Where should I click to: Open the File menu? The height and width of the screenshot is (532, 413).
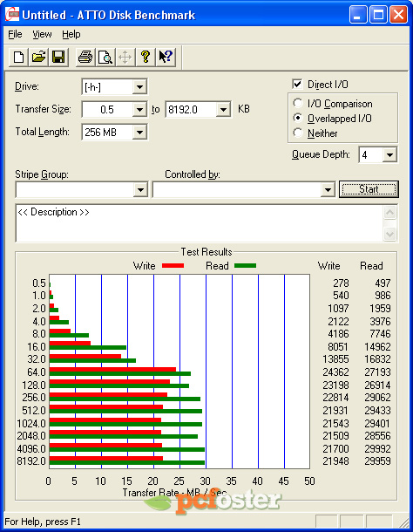(x=15, y=34)
